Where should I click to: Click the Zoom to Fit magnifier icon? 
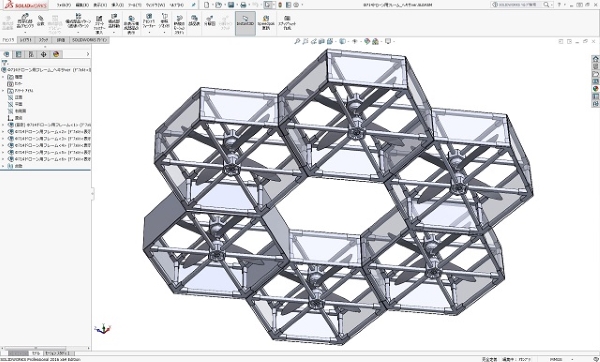[x=297, y=41]
